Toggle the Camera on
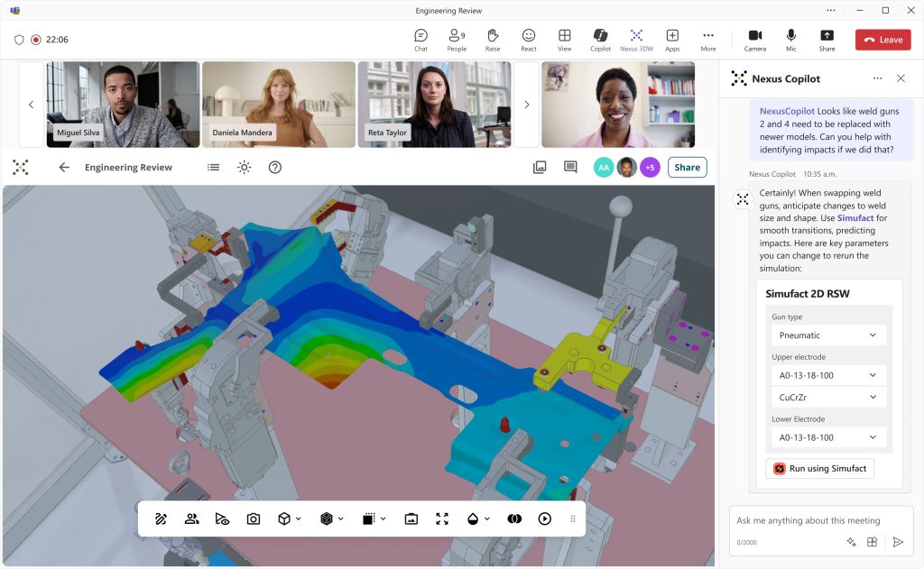This screenshot has height=569, width=924. point(755,39)
